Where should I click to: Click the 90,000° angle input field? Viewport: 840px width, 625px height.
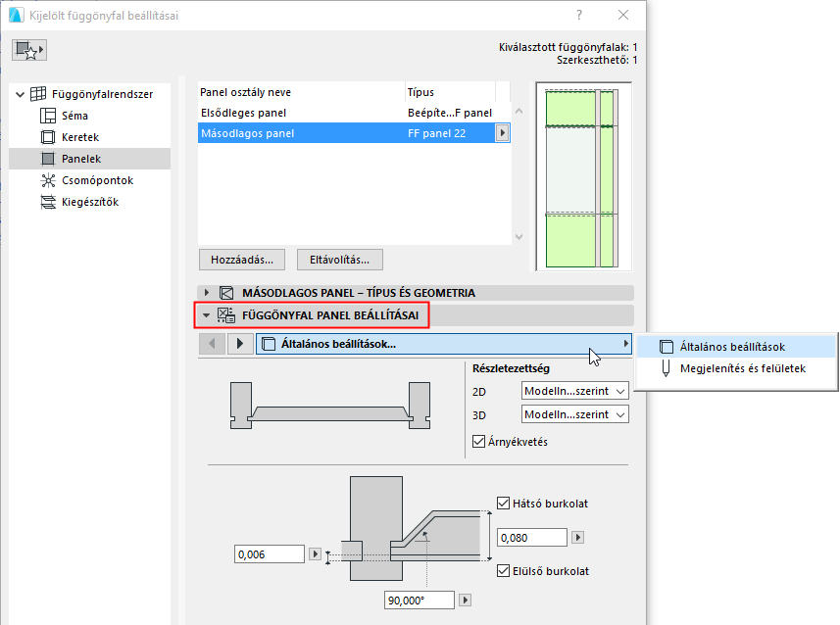pos(420,600)
